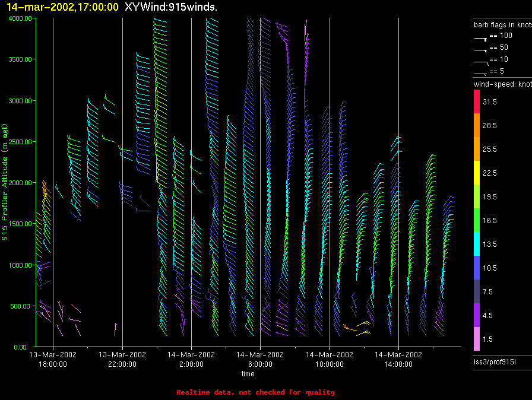The width and height of the screenshot is (532, 400).
Task: Click the 2500.00 altitude axis label
Action: [20, 142]
